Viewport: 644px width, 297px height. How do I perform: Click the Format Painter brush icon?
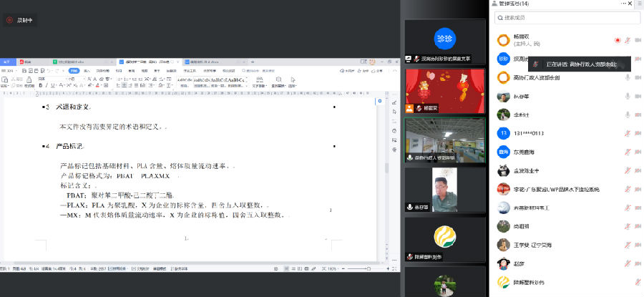coord(29,79)
